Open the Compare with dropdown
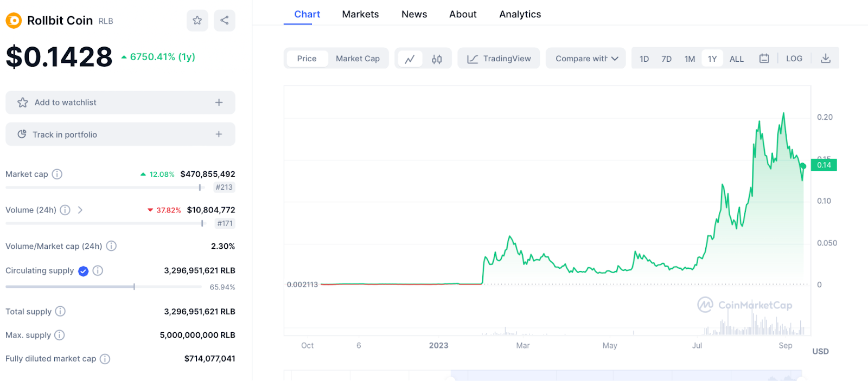Image resolution: width=868 pixels, height=381 pixels. [586, 59]
